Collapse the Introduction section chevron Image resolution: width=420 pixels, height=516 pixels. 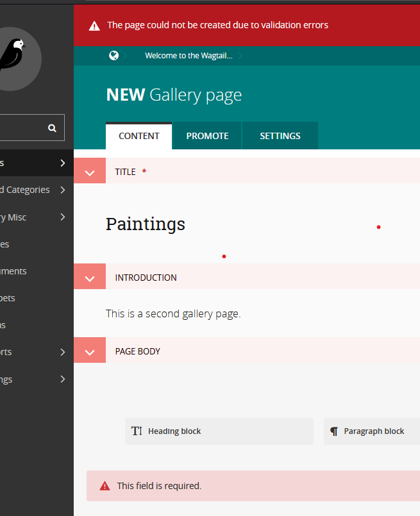[90, 276]
